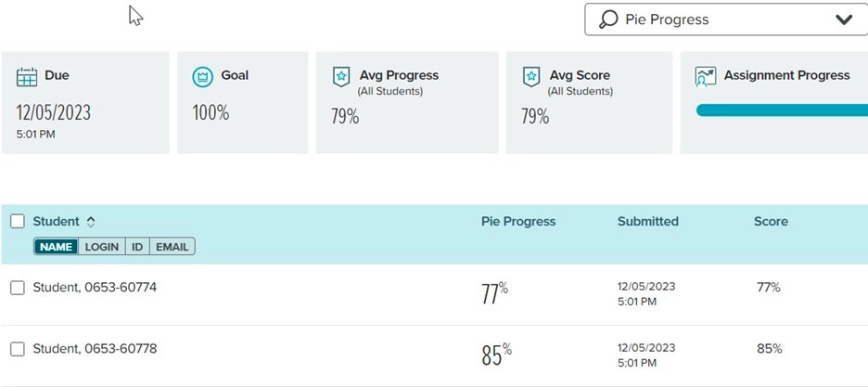Switch to LOGIN display tab
The image size is (868, 387).
pyautogui.click(x=102, y=247)
